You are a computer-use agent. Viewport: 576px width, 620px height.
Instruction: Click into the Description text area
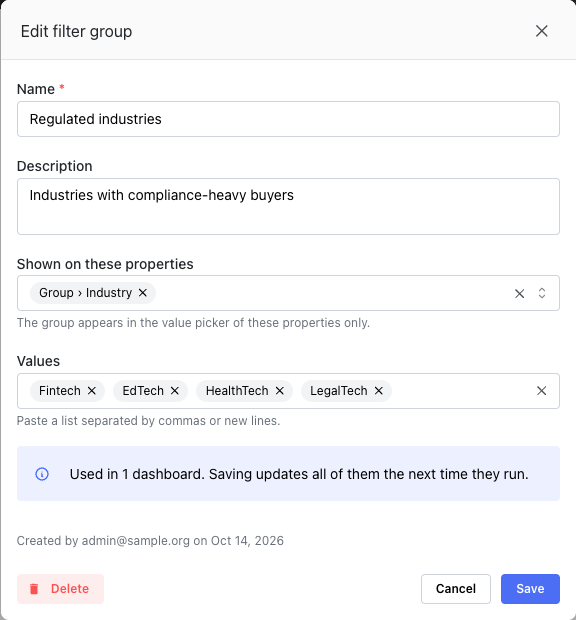click(288, 206)
